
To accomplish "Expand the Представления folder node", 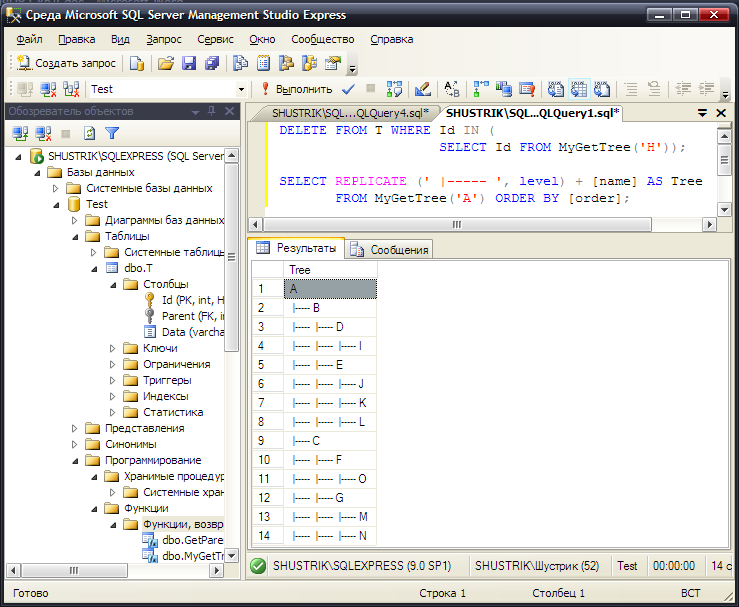I will (x=74, y=429).
